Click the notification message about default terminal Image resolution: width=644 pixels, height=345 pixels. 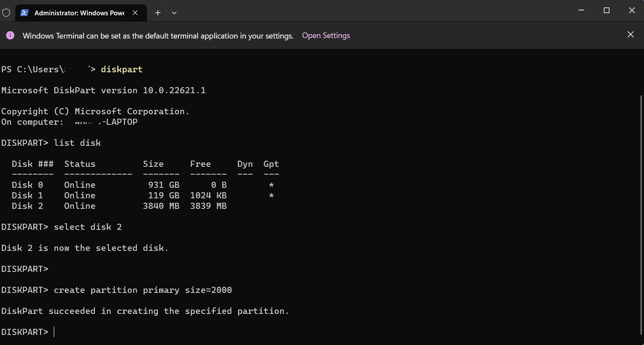point(158,36)
